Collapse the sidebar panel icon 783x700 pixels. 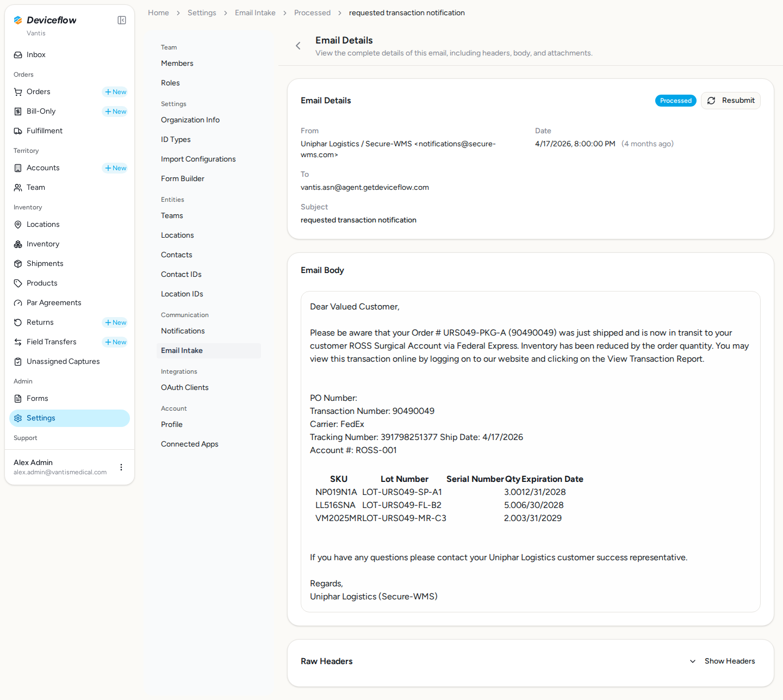click(122, 20)
